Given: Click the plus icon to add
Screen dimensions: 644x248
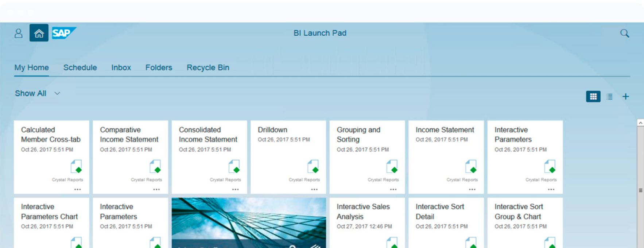Looking at the screenshot, I should tap(625, 97).
